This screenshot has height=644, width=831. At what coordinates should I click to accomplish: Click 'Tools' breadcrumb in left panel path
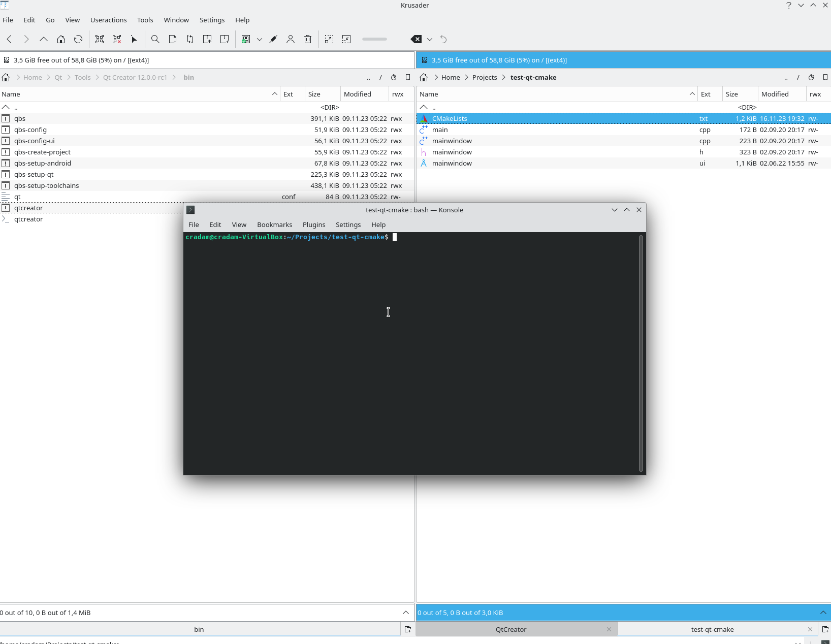tap(82, 77)
